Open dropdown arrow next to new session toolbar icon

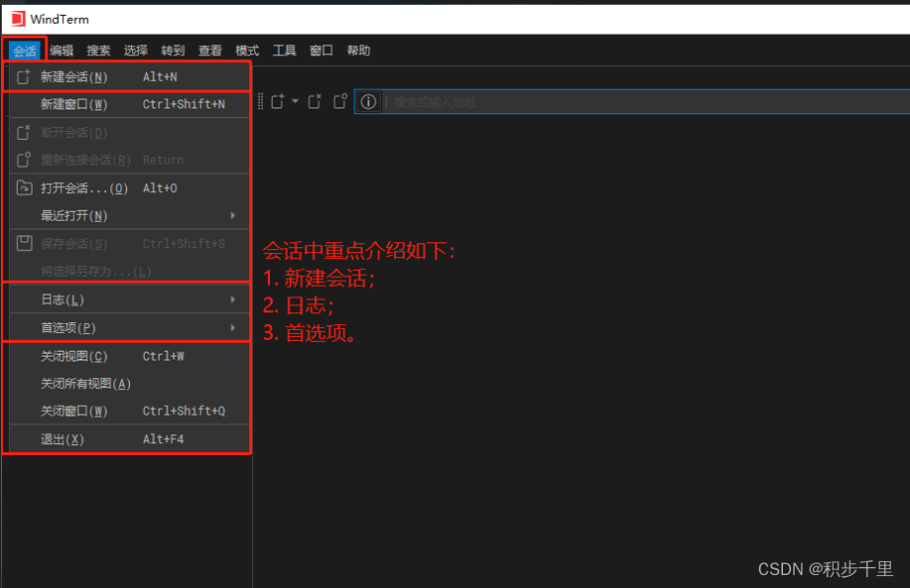pyautogui.click(x=295, y=101)
